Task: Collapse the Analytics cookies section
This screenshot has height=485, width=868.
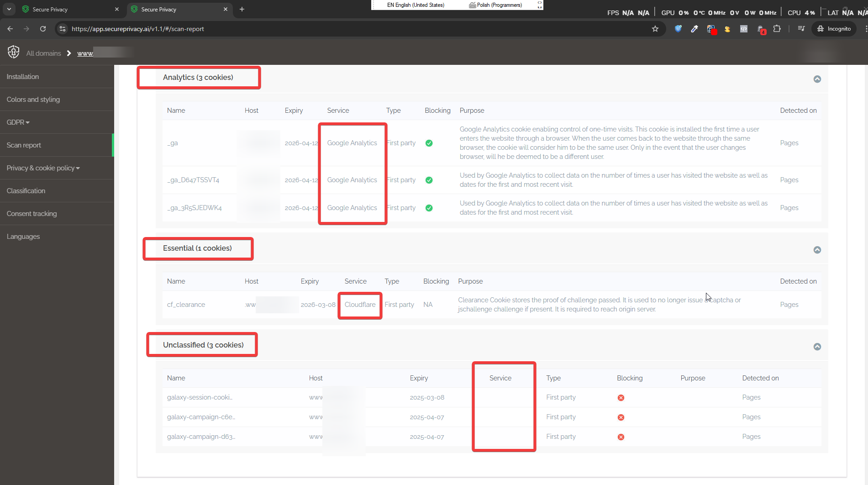Action: (817, 79)
